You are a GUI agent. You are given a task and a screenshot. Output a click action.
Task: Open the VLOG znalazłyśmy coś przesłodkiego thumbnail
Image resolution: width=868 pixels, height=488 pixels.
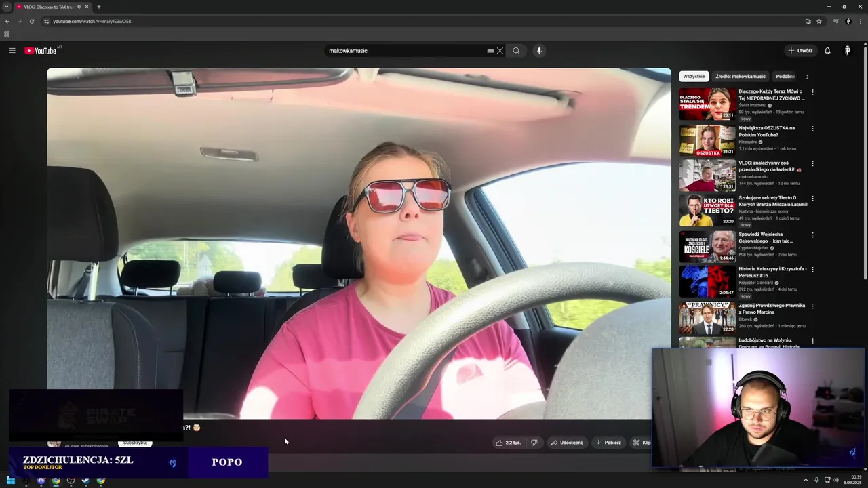click(707, 175)
